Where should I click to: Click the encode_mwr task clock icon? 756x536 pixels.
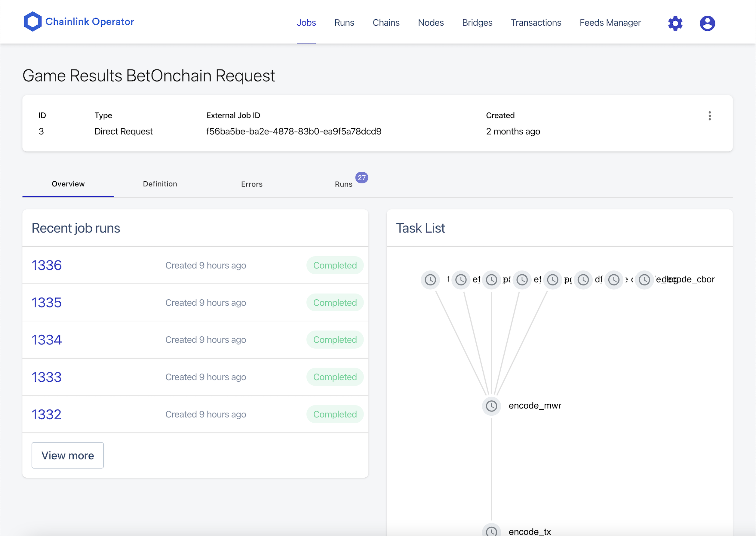pos(491,406)
